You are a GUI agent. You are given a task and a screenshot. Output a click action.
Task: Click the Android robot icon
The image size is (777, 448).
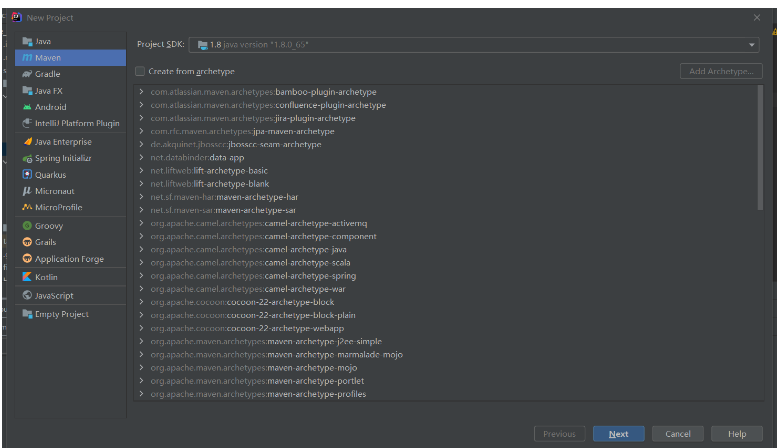[27, 107]
